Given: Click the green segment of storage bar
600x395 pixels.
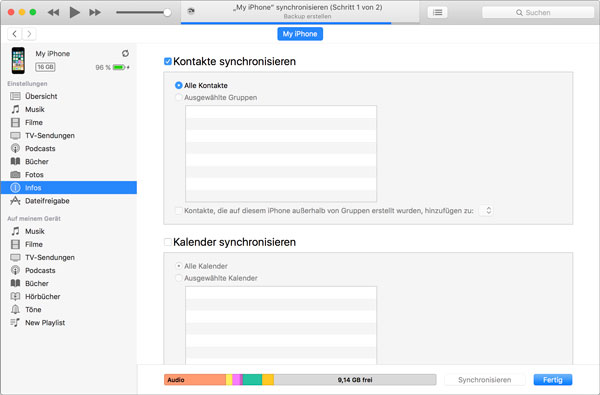Looking at the screenshot, I should click(x=252, y=380).
